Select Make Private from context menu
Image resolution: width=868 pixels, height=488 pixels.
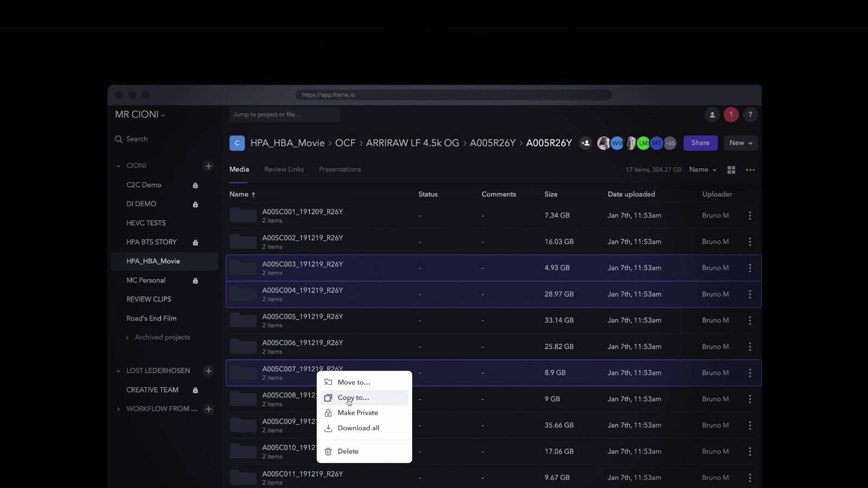click(x=364, y=413)
